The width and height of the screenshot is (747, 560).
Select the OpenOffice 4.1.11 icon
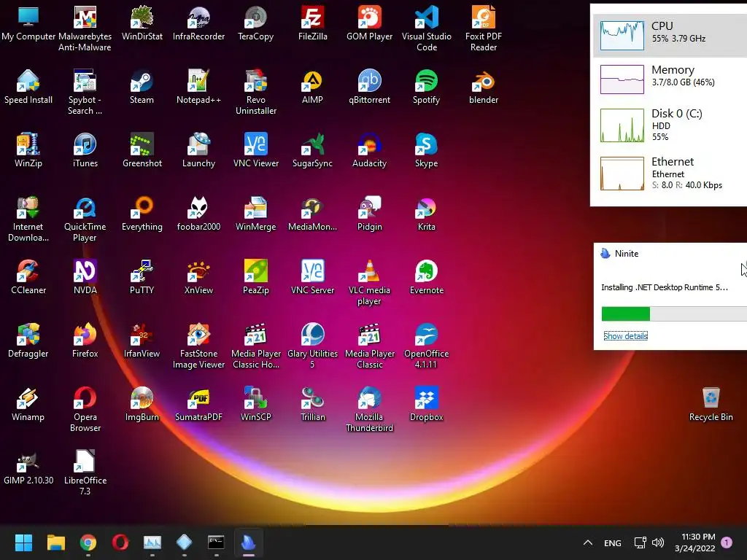(x=426, y=345)
